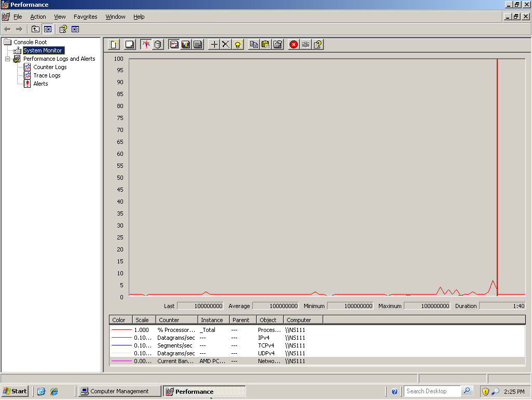This screenshot has height=400, width=532.
Task: Toggle the Highlight lightbulb icon
Action: [238, 45]
